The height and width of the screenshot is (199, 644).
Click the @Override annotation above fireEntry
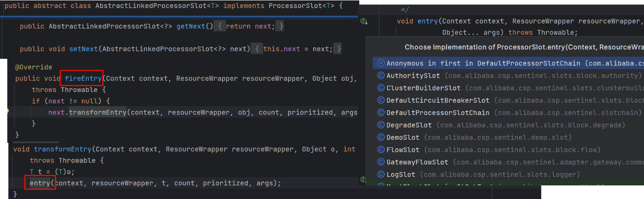tap(34, 67)
